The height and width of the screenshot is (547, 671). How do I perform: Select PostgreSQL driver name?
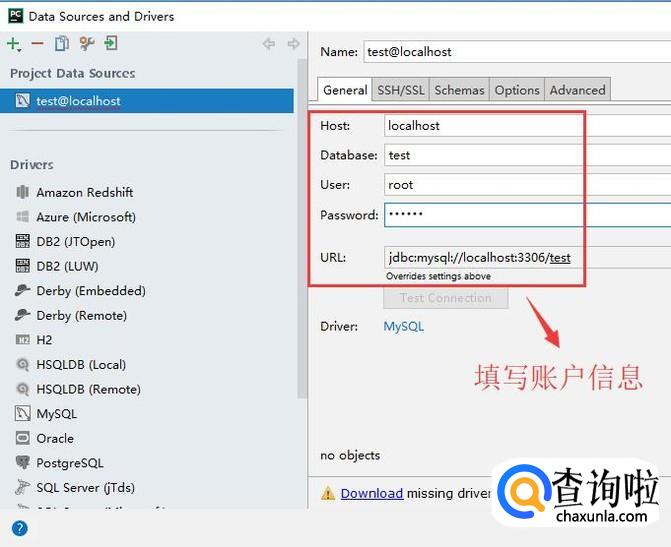70,463
